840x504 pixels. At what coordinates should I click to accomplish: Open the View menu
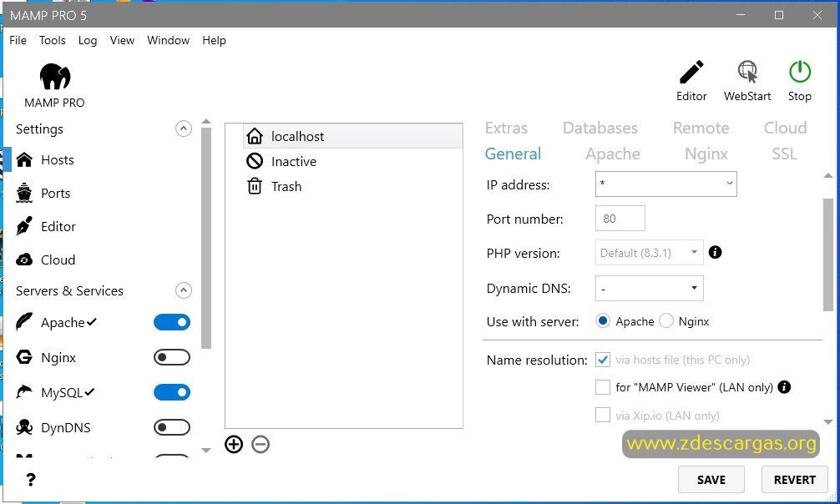point(122,40)
